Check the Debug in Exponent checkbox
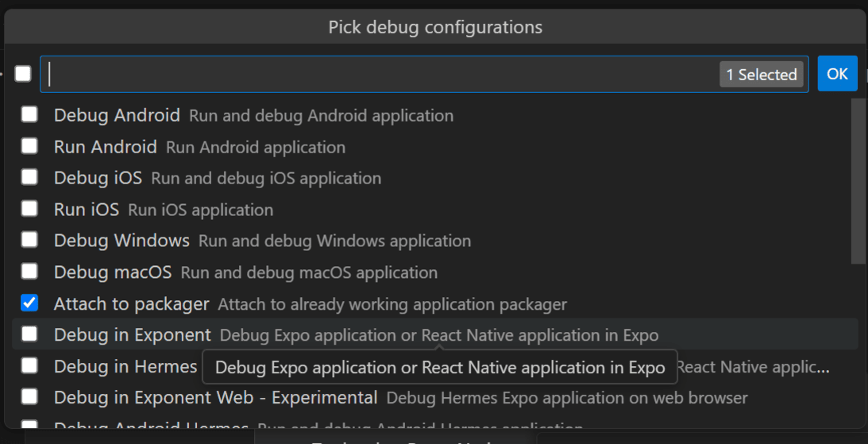Image resolution: width=868 pixels, height=444 pixels. (x=29, y=334)
